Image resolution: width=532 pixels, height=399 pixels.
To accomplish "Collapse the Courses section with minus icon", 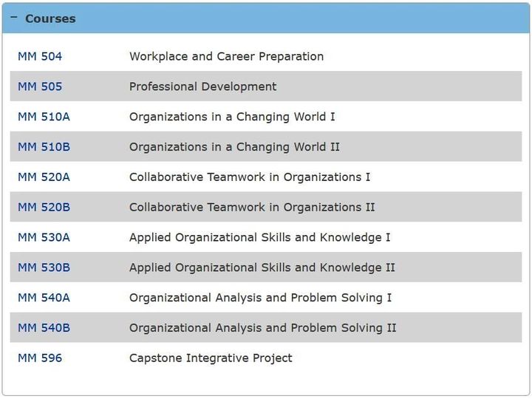I will coord(13,17).
